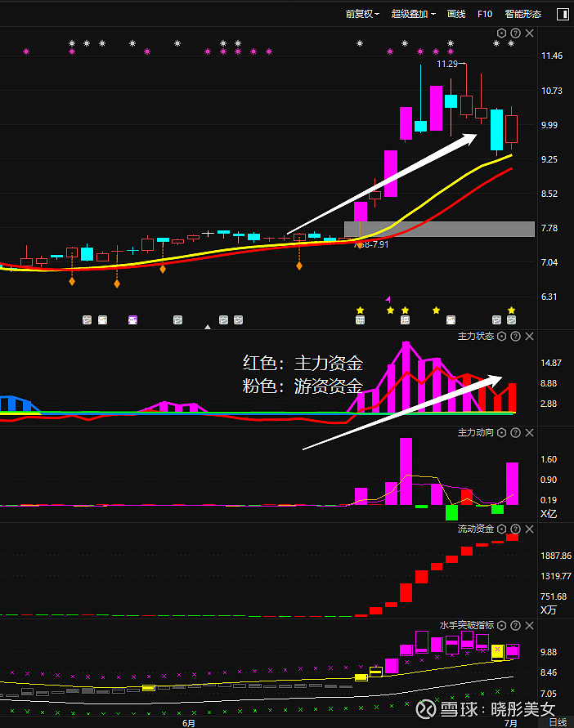The height and width of the screenshot is (728, 574).
Task: Select the 画线 drawing tool menu
Action: point(456,14)
